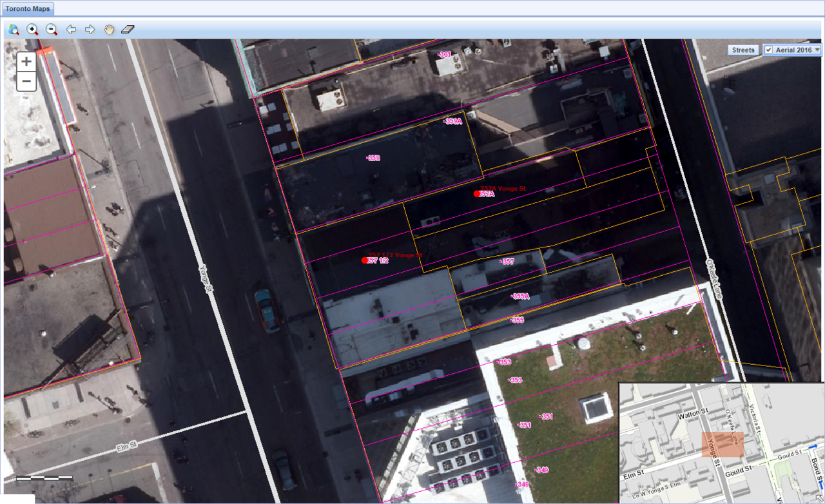Click the 359 parcel label

(373, 158)
